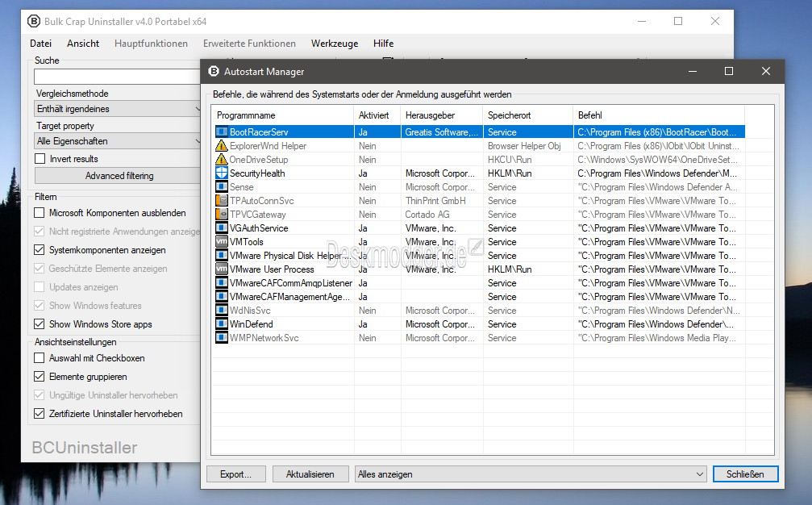Maximize the Autostart Manager window
Screen dimensions: 812x505
pyautogui.click(x=729, y=71)
